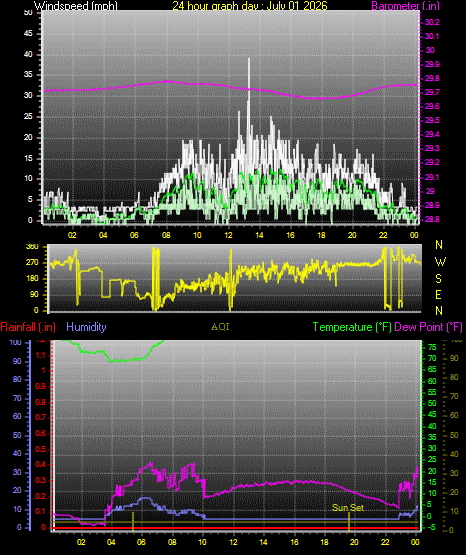Click the "Sun Set" label
466x555 pixels.
[x=348, y=508]
